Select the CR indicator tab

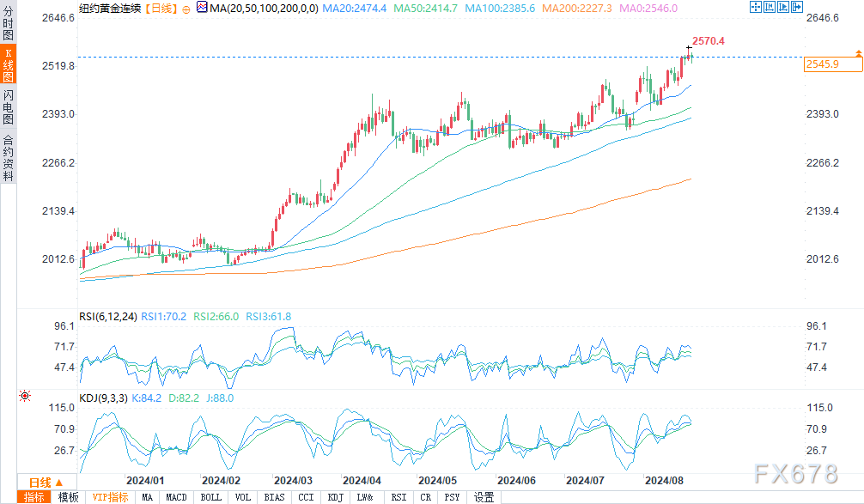click(426, 497)
